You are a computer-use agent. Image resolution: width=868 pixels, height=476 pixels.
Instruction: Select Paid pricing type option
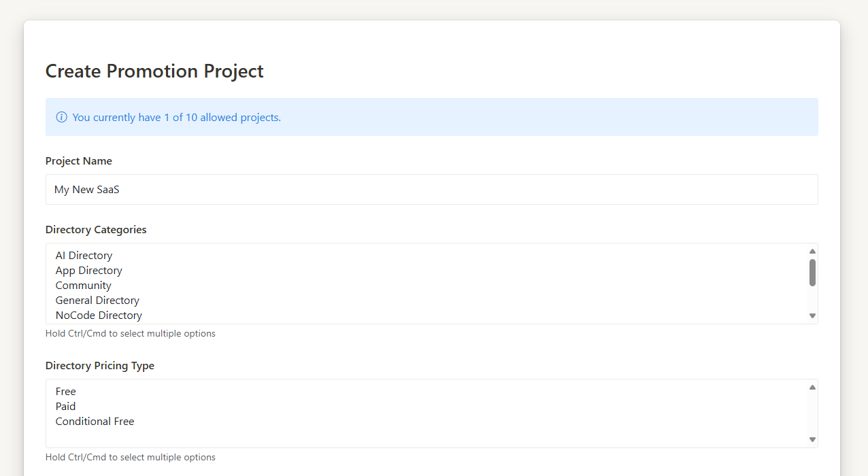427,407
